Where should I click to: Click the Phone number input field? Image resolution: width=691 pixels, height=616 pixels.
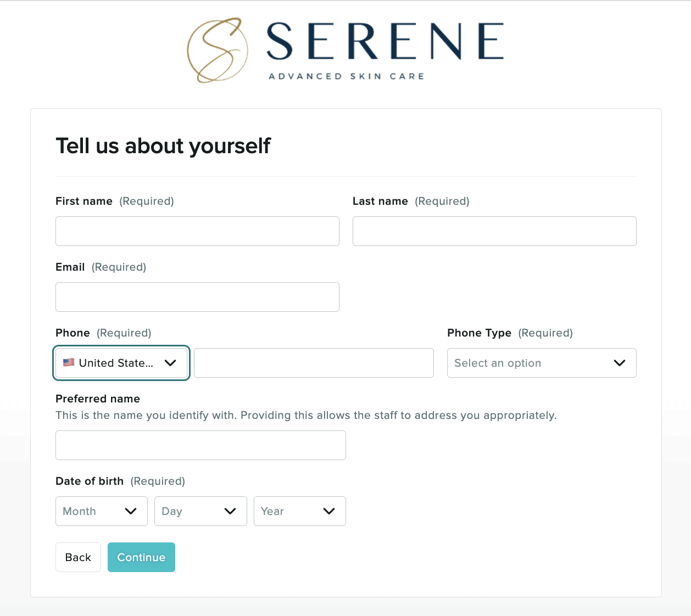[313, 362]
